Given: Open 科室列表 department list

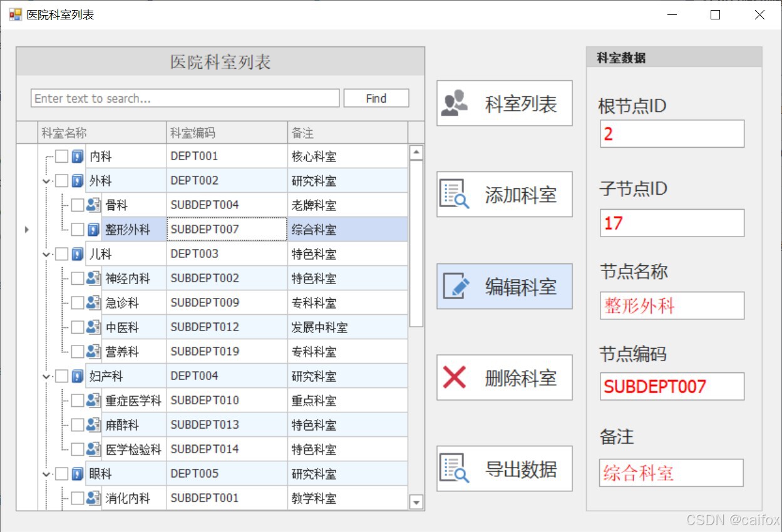Looking at the screenshot, I should [505, 103].
